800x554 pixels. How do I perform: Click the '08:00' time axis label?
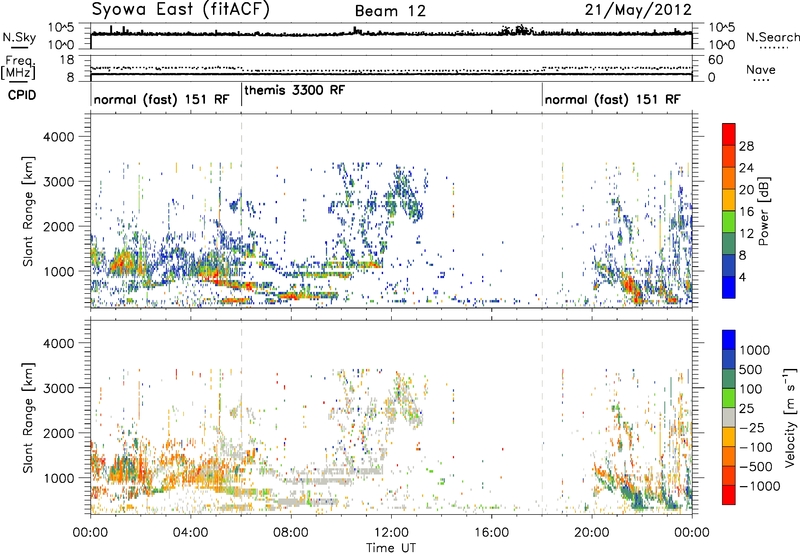[291, 533]
